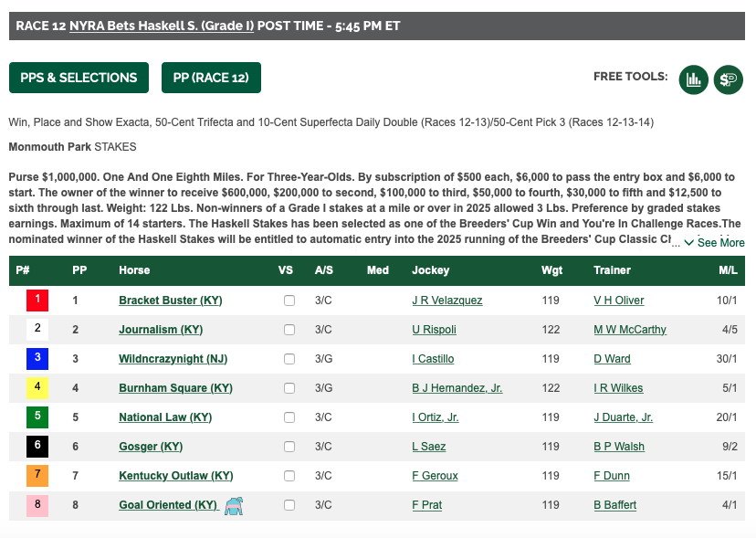Click the pink number 8 saddle cloth
Screen dimensions: 756x538
pos(37,505)
